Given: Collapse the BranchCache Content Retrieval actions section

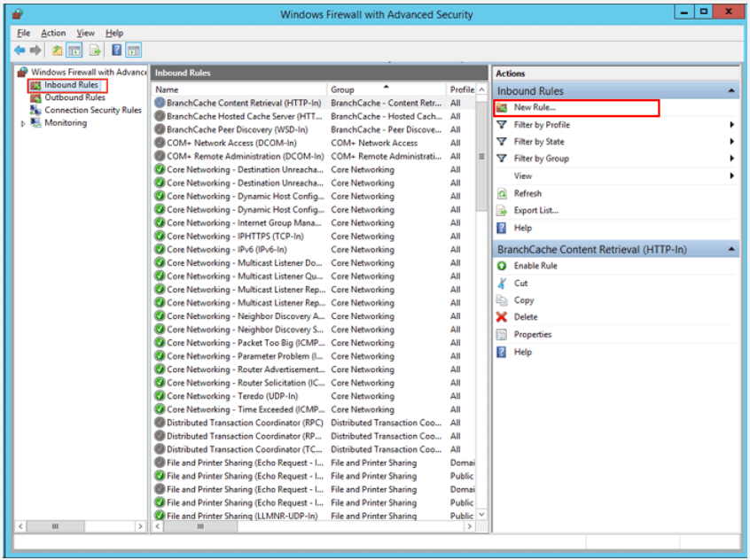Looking at the screenshot, I should click(731, 249).
